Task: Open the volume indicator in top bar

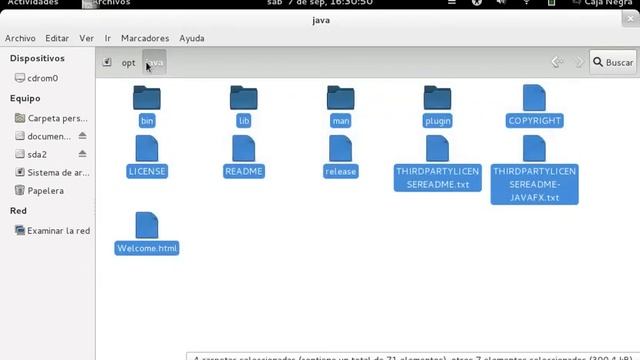Action: (501, 3)
